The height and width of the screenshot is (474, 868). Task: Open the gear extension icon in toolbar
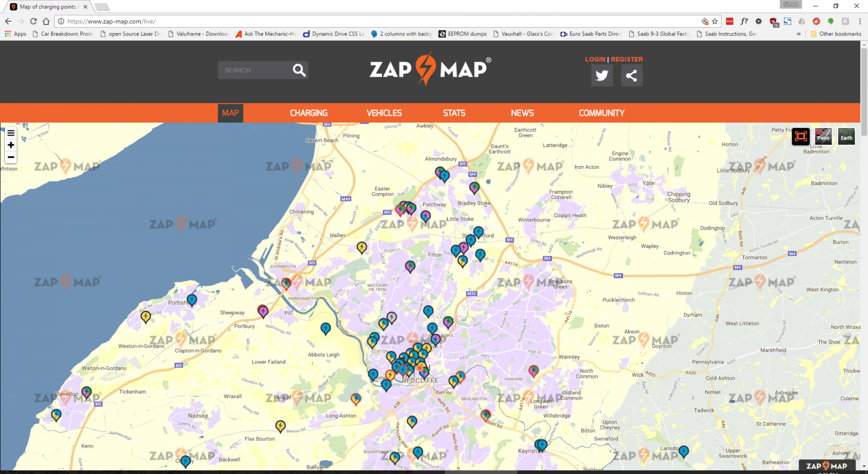coord(758,21)
